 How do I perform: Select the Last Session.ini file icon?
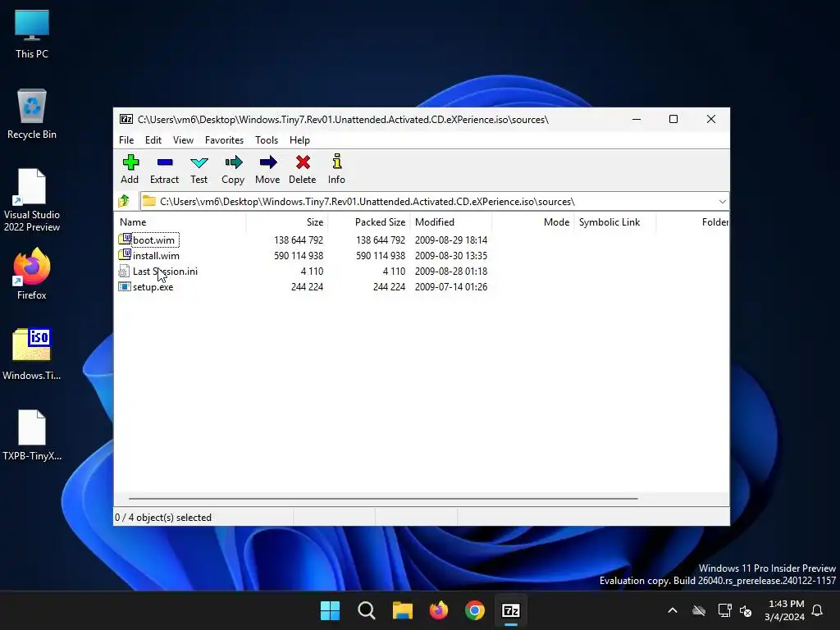124,271
